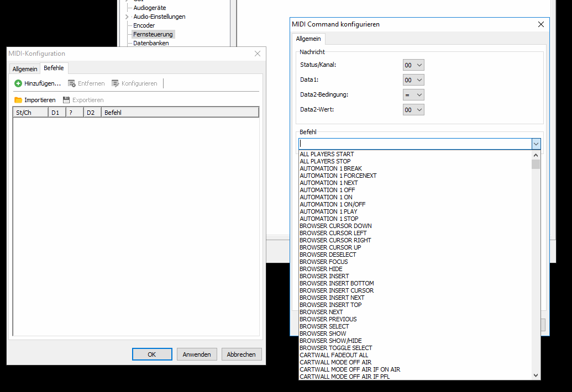Screen dimensions: 572x392
Task: Pick BROWSER CURSOR DOWN command
Action: (x=335, y=226)
